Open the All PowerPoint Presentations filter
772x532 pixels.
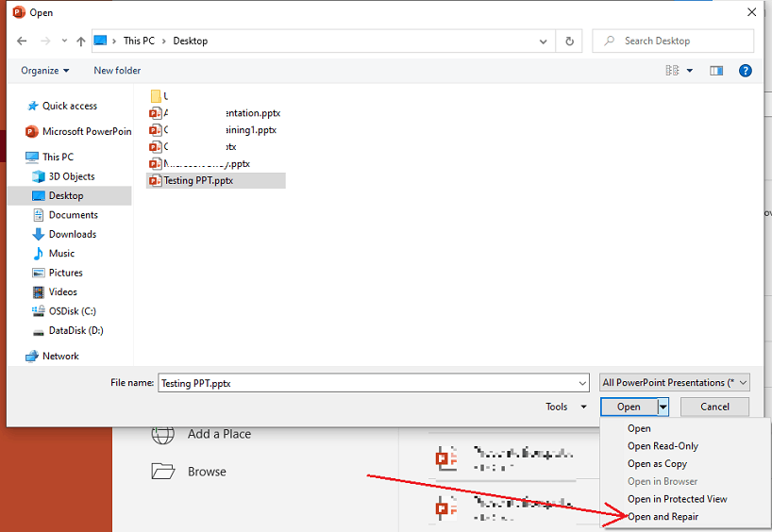click(x=675, y=382)
